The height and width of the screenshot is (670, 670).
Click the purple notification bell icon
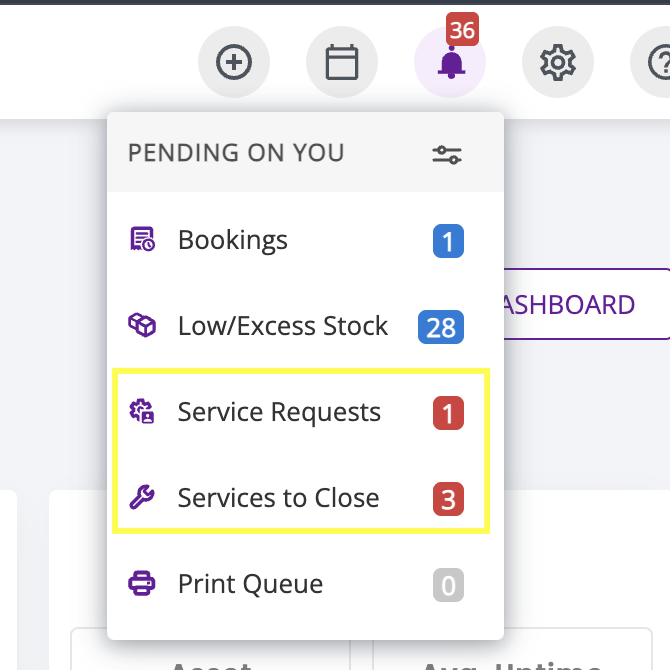point(450,64)
